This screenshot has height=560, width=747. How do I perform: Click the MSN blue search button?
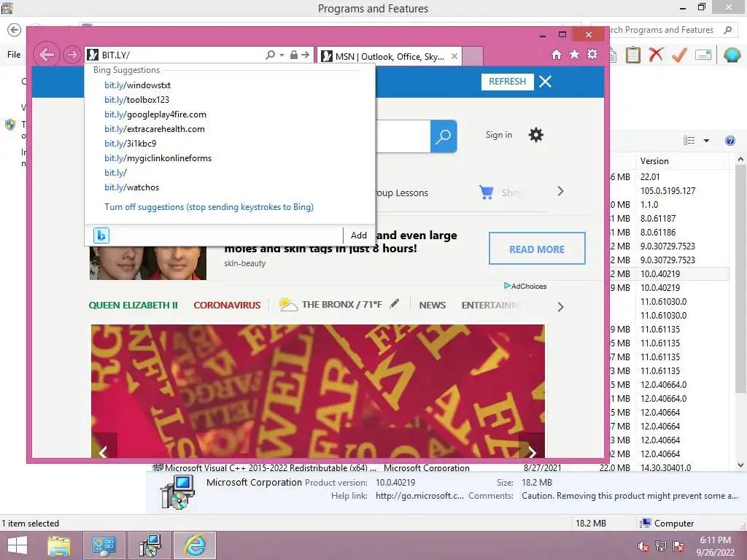click(444, 136)
